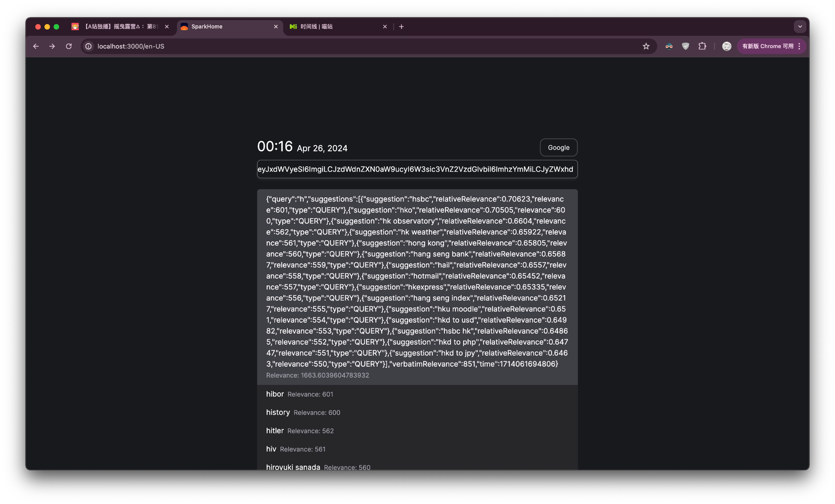Open a new tab with plus
Viewport: 835px width, 504px height.
401,27
